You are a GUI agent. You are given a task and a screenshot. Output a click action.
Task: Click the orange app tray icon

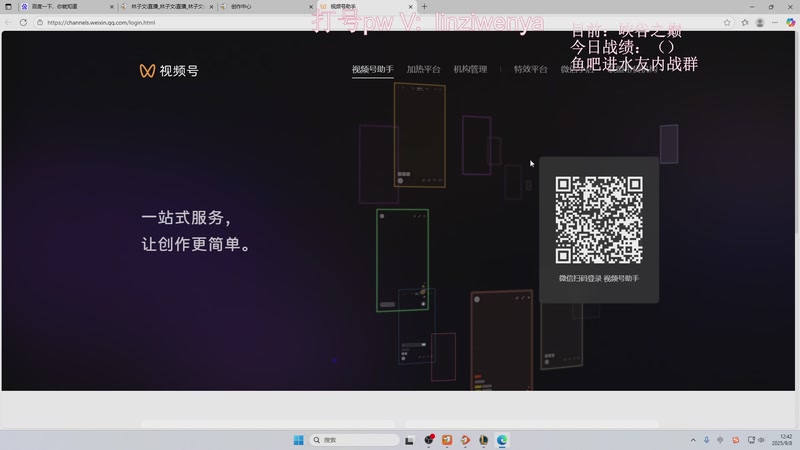(x=736, y=440)
